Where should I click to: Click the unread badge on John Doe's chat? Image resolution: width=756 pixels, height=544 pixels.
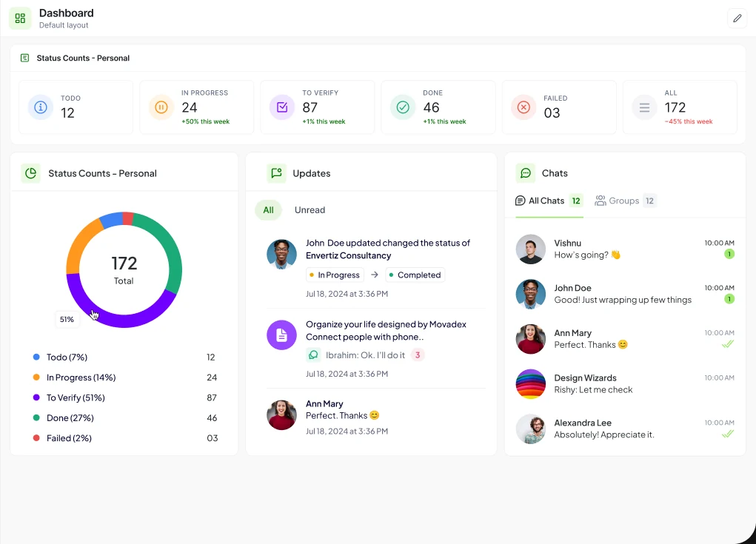pyautogui.click(x=729, y=299)
